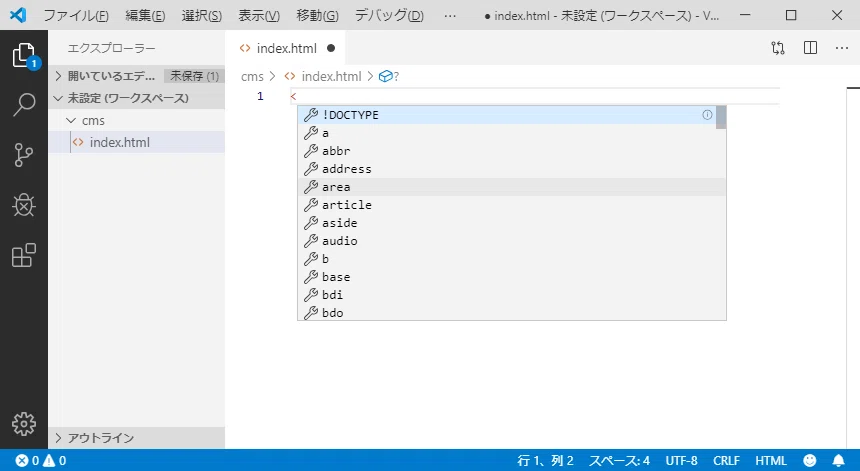Open the feedback smiley in status bar

(810, 461)
